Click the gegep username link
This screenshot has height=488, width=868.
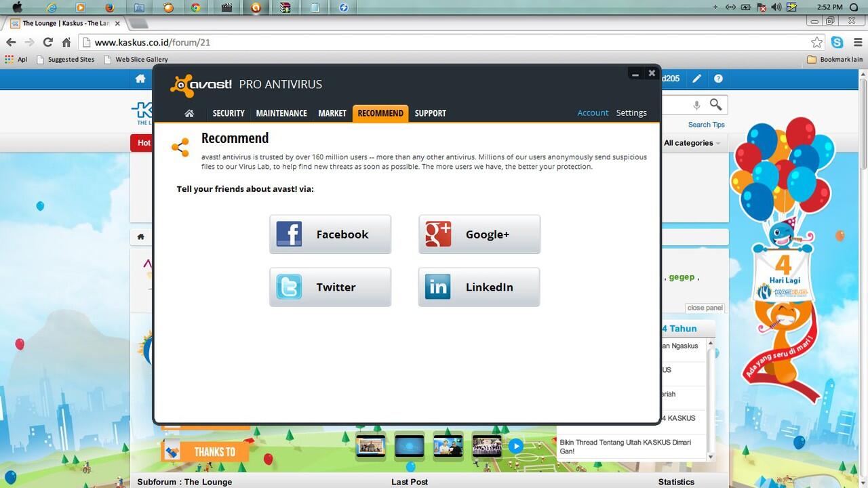[682, 277]
